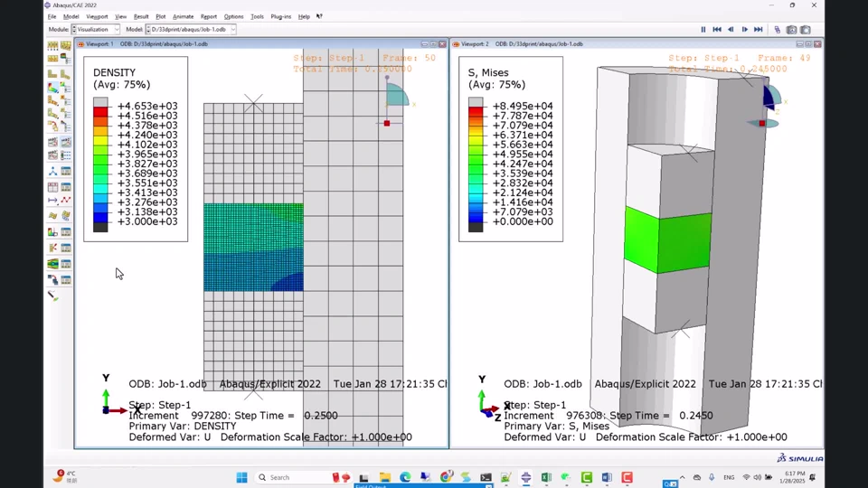The height and width of the screenshot is (488, 868).
Task: Click dark blue swatch in DENSITY legend
Action: (x=100, y=218)
